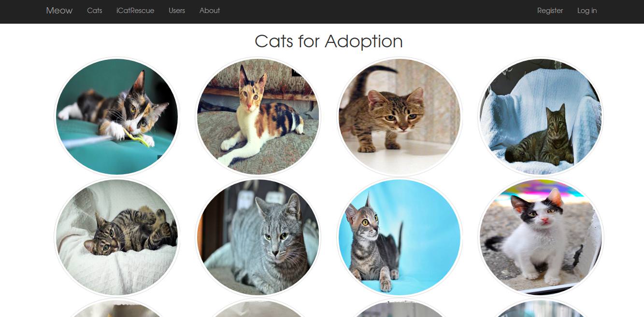Select the Users navigation item

(177, 11)
